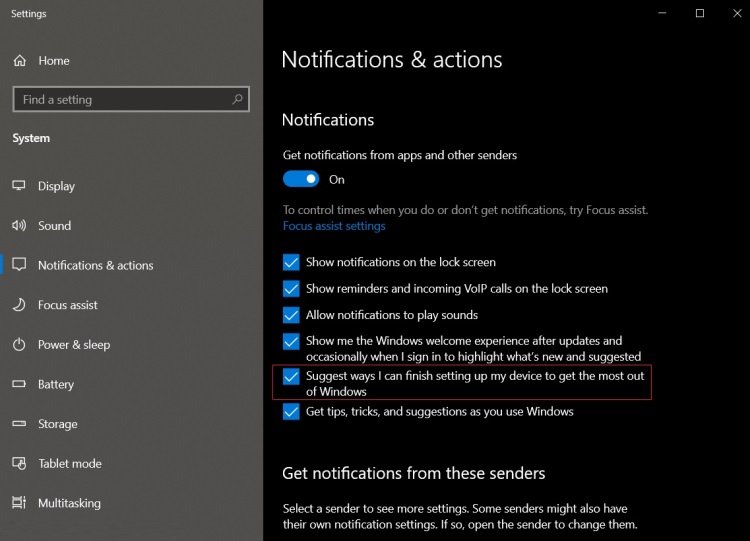The width and height of the screenshot is (750, 541).
Task: Click the Display monitor icon
Action: click(x=19, y=186)
